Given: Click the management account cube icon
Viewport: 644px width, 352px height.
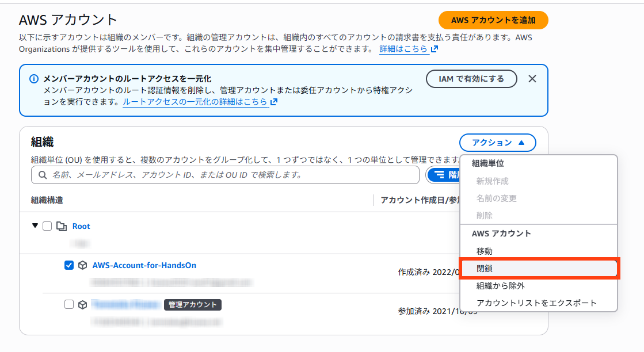Looking at the screenshot, I should (83, 304).
